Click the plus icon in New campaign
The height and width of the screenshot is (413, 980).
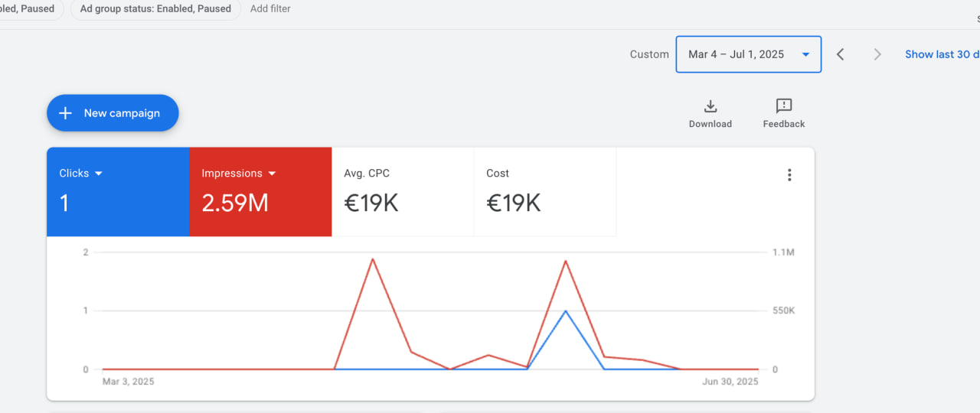(66, 113)
